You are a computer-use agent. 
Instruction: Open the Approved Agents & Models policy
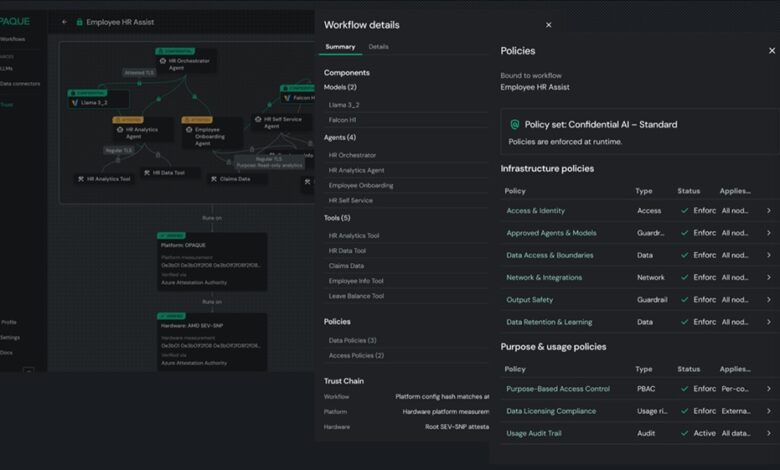click(x=551, y=233)
